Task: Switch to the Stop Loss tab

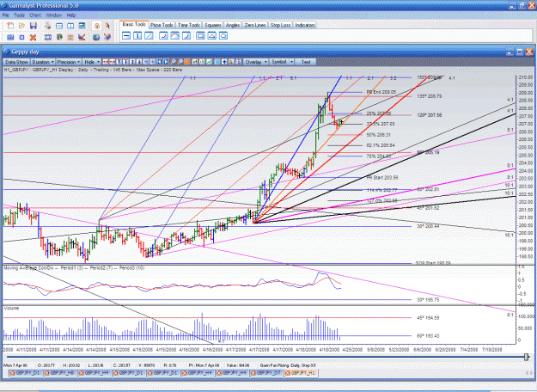Action: [x=280, y=25]
